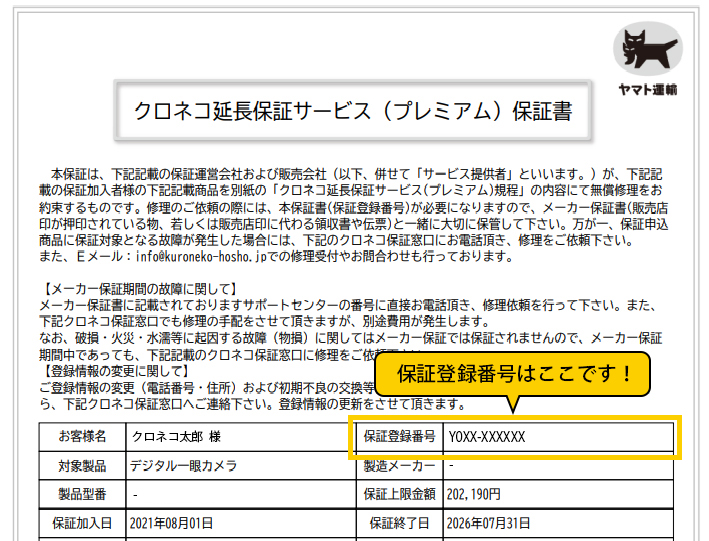The width and height of the screenshot is (709, 541).
Task: Click the Yamato black cat logo
Action: click(x=648, y=49)
